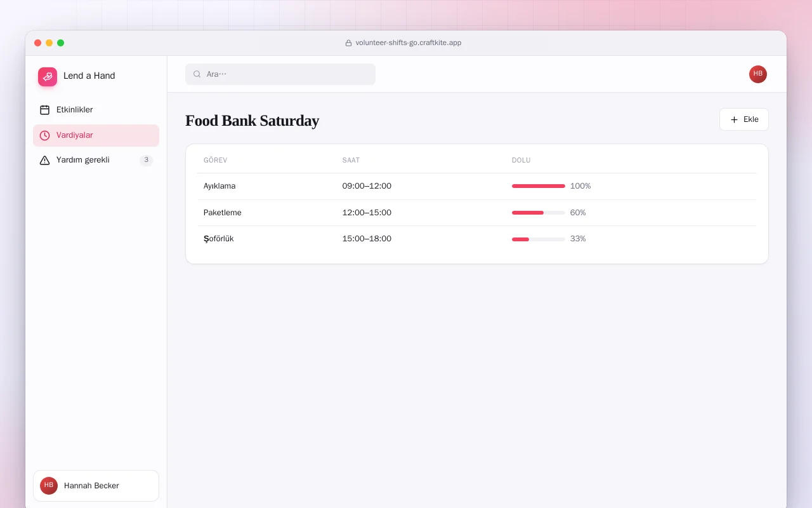This screenshot has width=812, height=508.
Task: Click the Şoförlük progress bar at 33%
Action: 539,239
